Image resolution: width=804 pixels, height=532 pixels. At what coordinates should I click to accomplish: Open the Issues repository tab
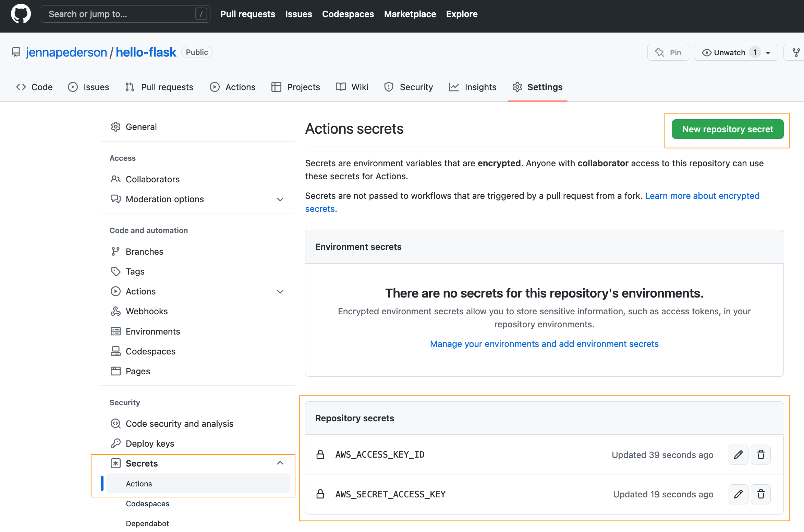[x=88, y=87]
